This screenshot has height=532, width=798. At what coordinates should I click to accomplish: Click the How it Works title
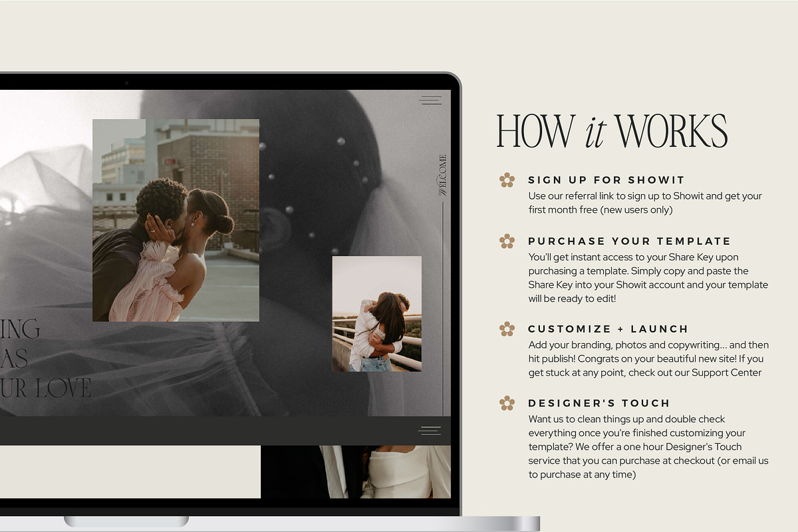(x=612, y=131)
